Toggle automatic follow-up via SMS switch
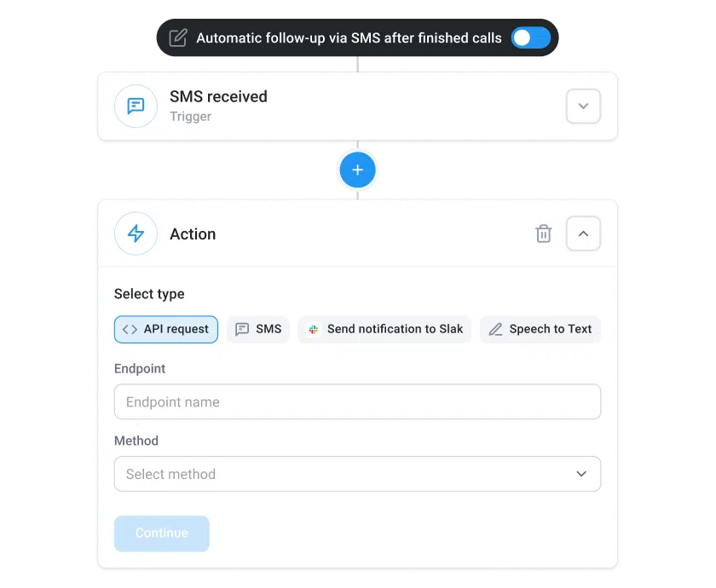Screen dimensions: 716x588 530,38
